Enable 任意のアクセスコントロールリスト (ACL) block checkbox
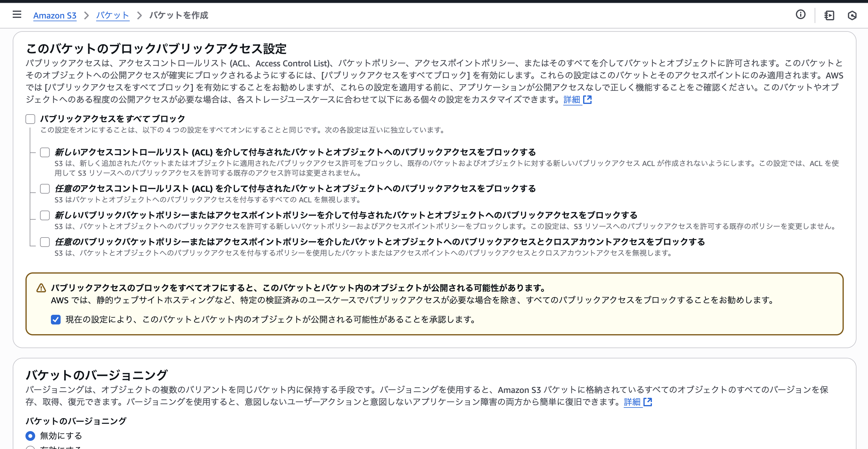This screenshot has height=449, width=868. pos(45,189)
